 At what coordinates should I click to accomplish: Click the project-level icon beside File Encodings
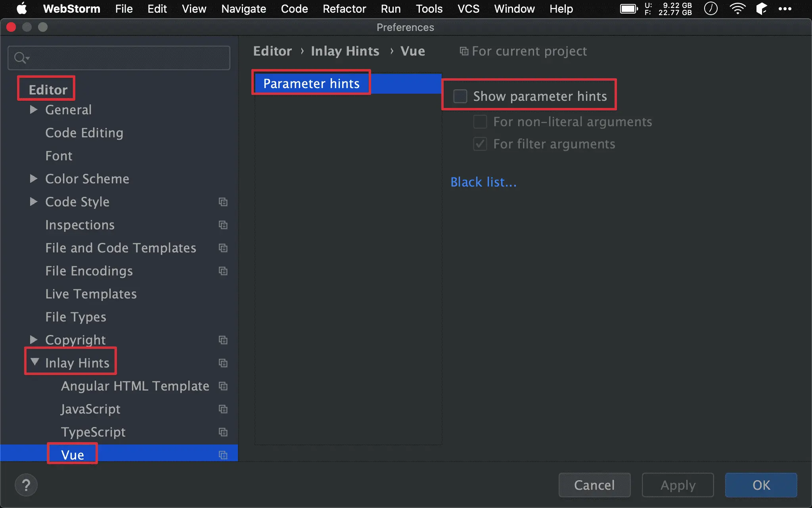[223, 271]
